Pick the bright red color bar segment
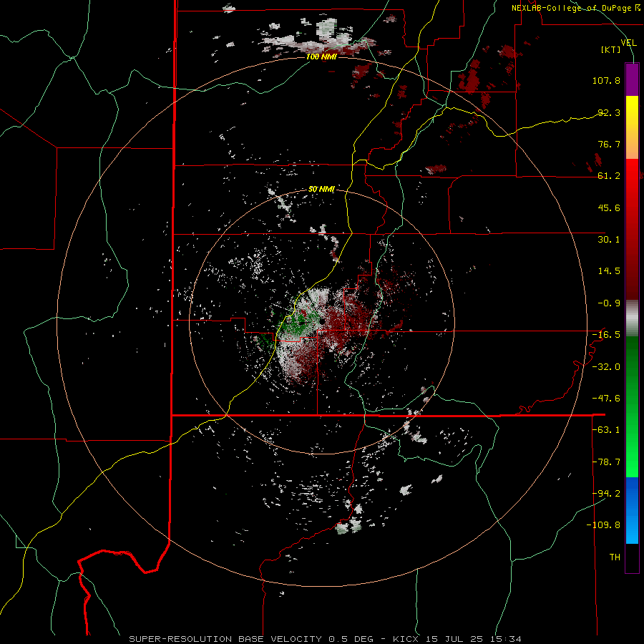This screenshot has height=644, width=644. 632,182
